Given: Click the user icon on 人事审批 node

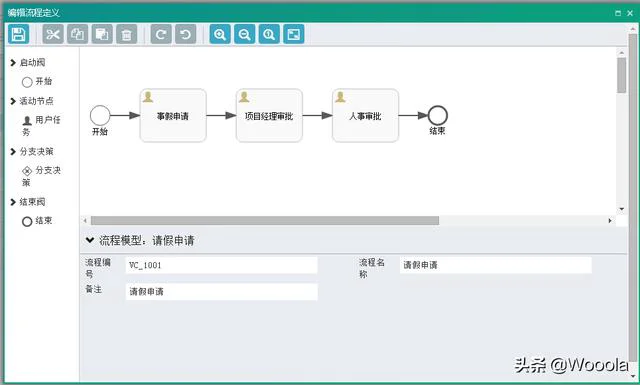Looking at the screenshot, I should (x=340, y=97).
